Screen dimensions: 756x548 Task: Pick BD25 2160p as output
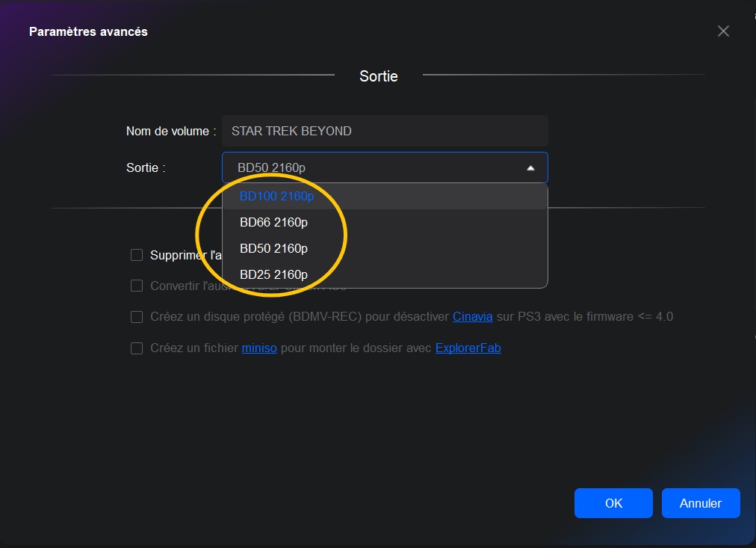click(x=273, y=274)
